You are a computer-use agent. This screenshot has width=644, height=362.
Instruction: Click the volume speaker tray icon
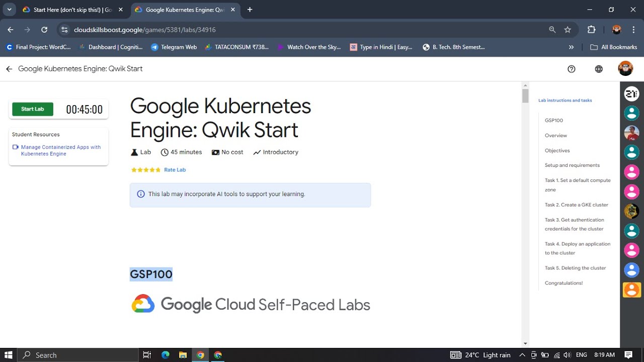click(x=567, y=355)
